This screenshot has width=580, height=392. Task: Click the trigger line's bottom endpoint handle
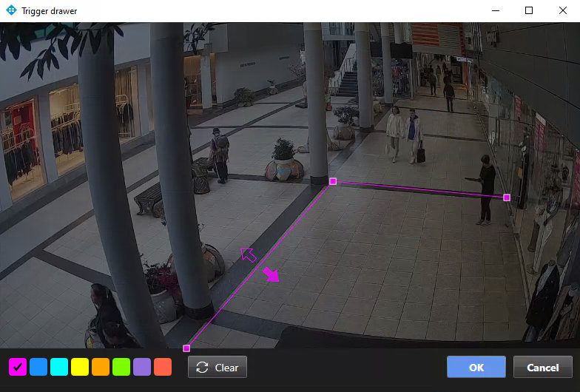tap(186, 348)
